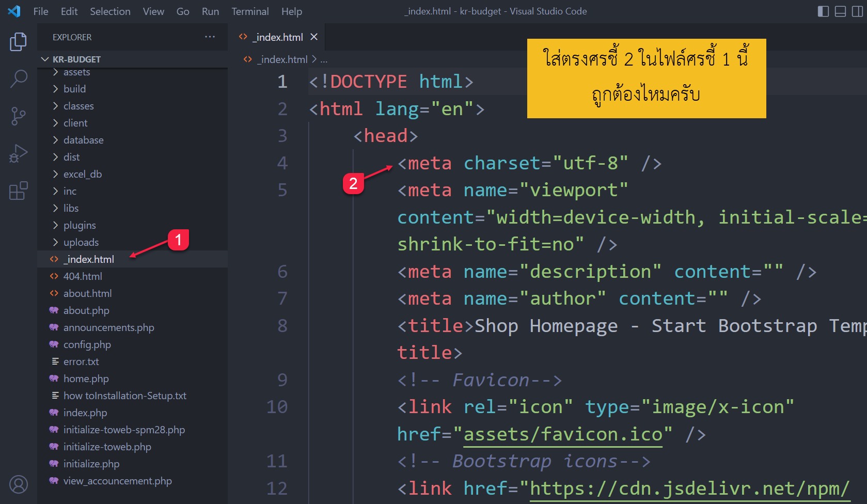Click text file icon beside error.txt

click(55, 361)
